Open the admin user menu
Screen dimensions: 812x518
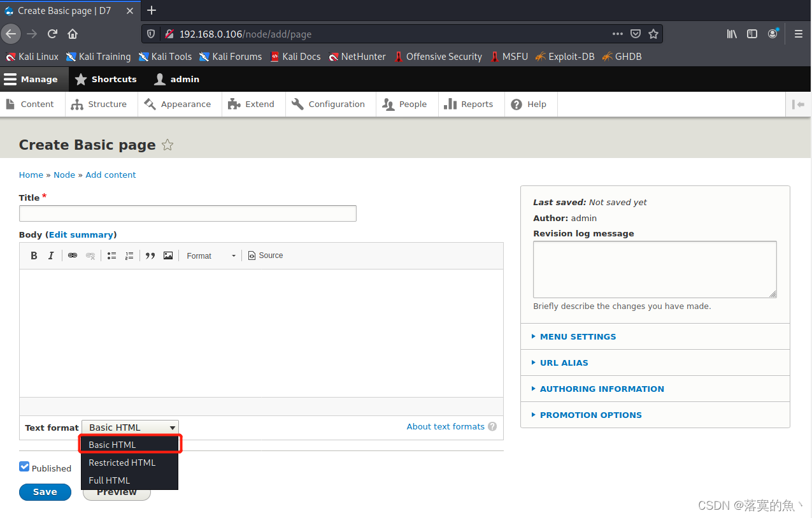(177, 79)
